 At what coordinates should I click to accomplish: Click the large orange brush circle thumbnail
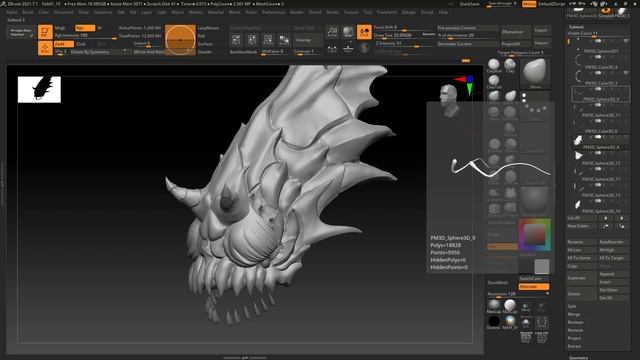180,40
